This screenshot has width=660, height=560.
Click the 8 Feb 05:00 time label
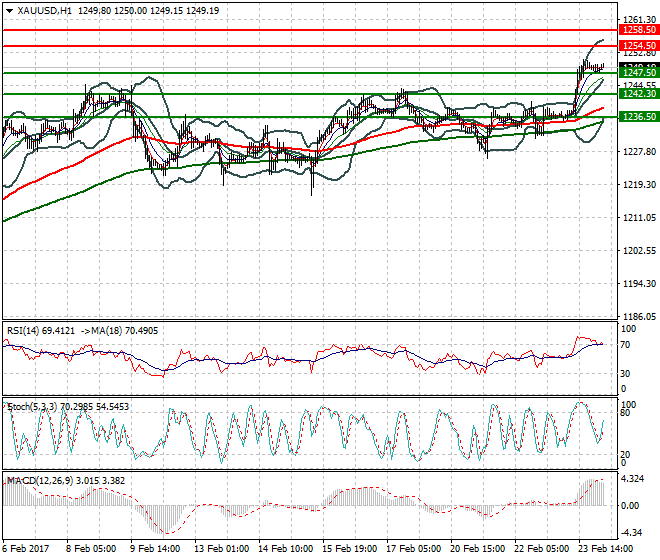(x=91, y=549)
